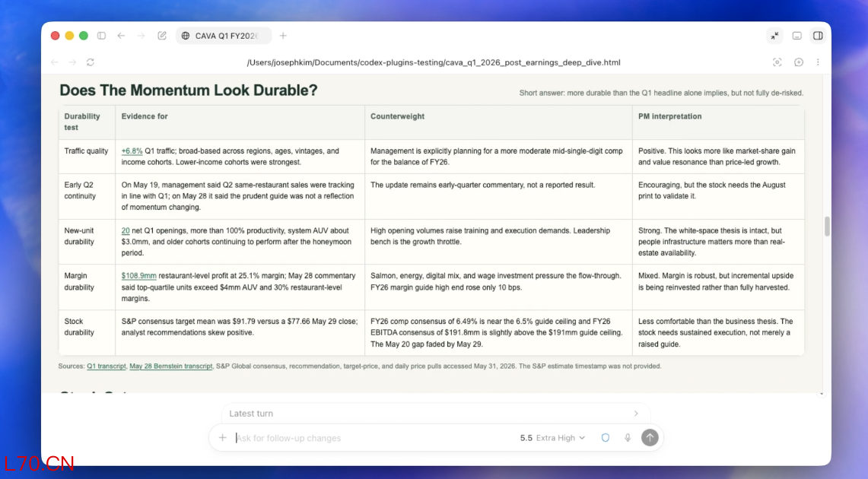Open the 5.5 Extra High model dropdown
The image size is (868, 479).
(552, 437)
